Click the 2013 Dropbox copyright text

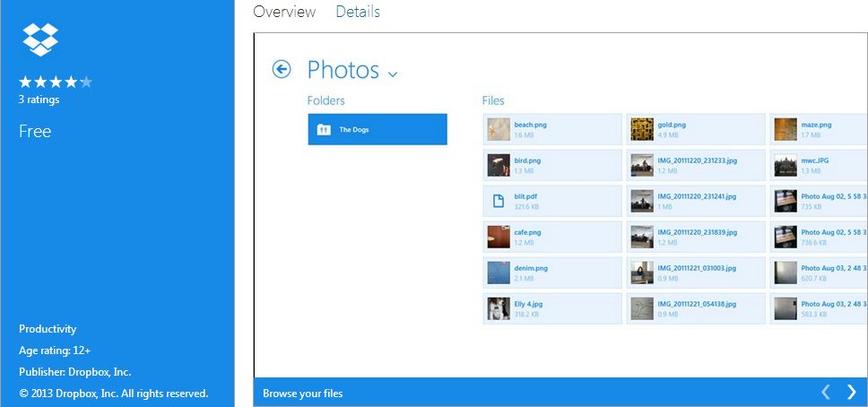click(x=114, y=394)
